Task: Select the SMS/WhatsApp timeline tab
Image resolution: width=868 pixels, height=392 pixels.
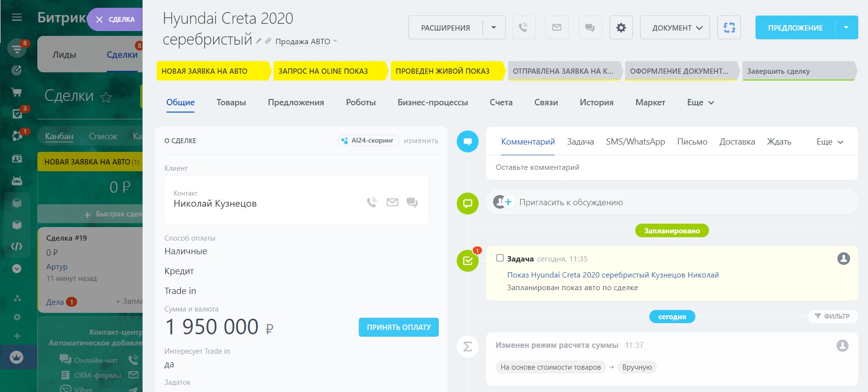Action: [635, 142]
